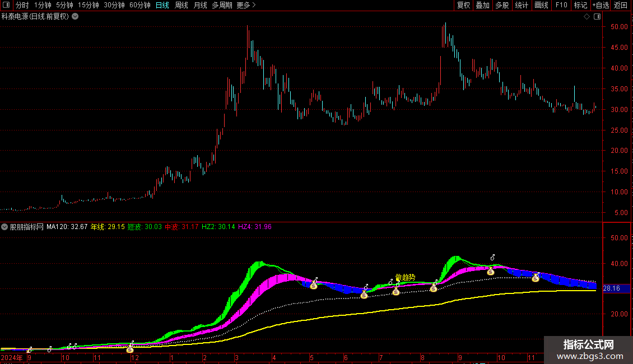Screen dimensions: 633x364
Task: Switch to 分时 intraday view
Action: pos(22,5)
